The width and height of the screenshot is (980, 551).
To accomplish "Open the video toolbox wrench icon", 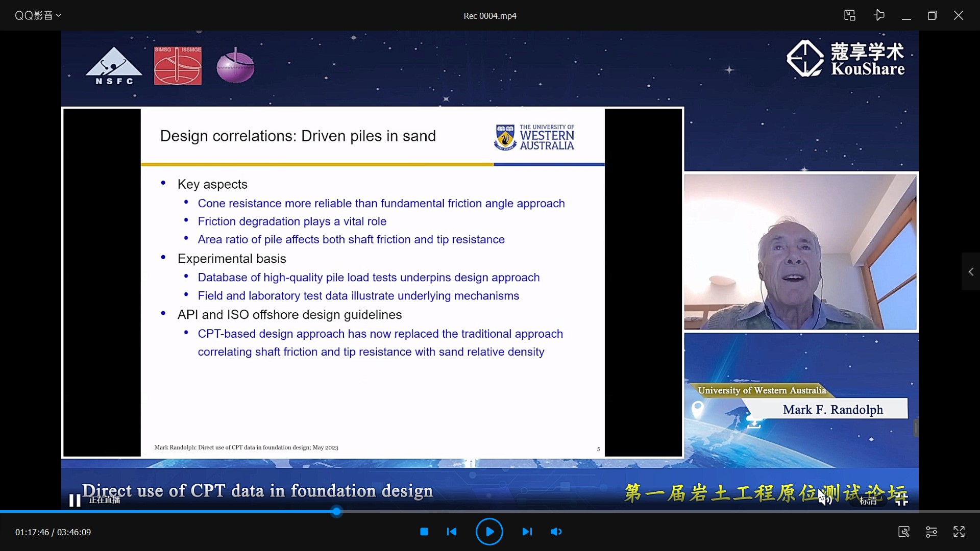I will click(x=903, y=532).
